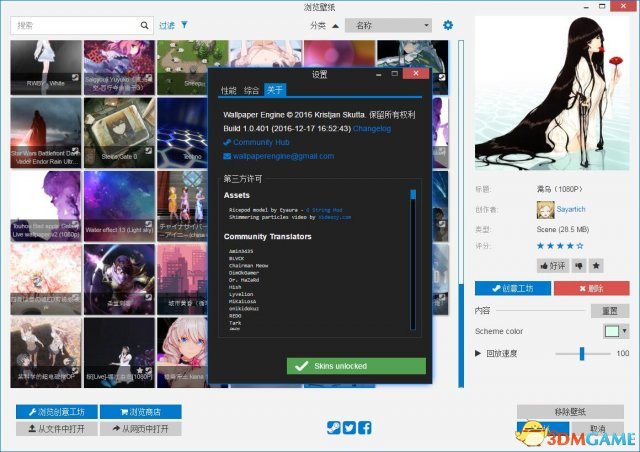640x452 pixels.
Task: Open Facebook icon at bottom center
Action: pos(365,428)
